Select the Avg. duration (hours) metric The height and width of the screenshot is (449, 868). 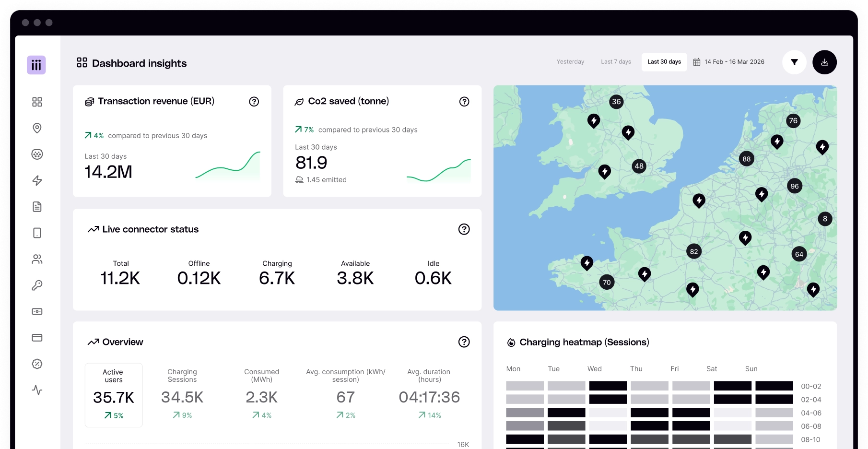429,395
